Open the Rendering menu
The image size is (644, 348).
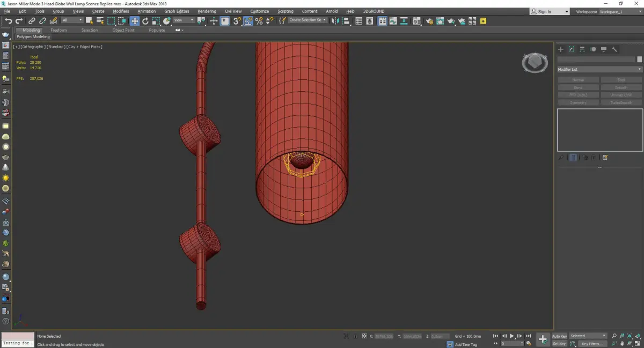click(207, 11)
